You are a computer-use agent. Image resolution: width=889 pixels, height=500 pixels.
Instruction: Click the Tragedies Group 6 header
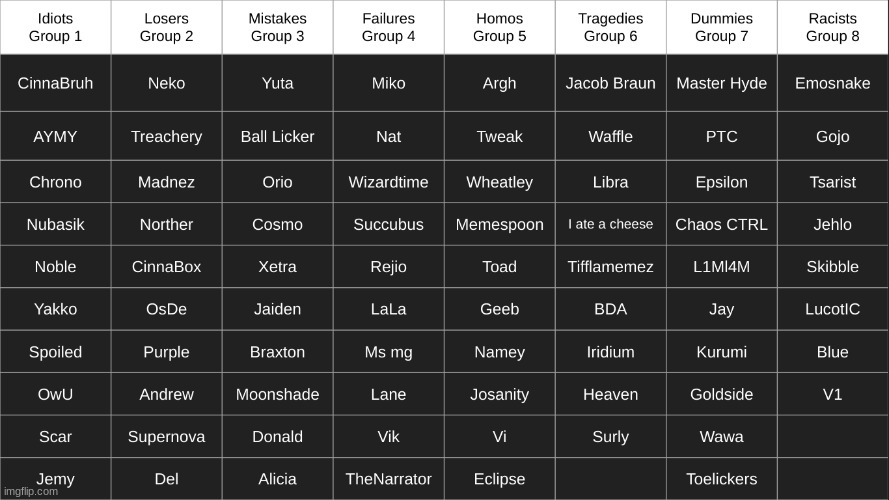coord(611,27)
